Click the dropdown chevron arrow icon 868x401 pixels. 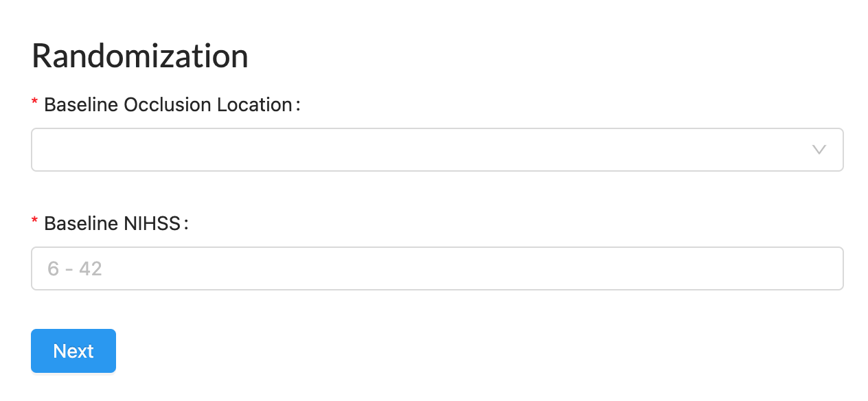tap(819, 150)
